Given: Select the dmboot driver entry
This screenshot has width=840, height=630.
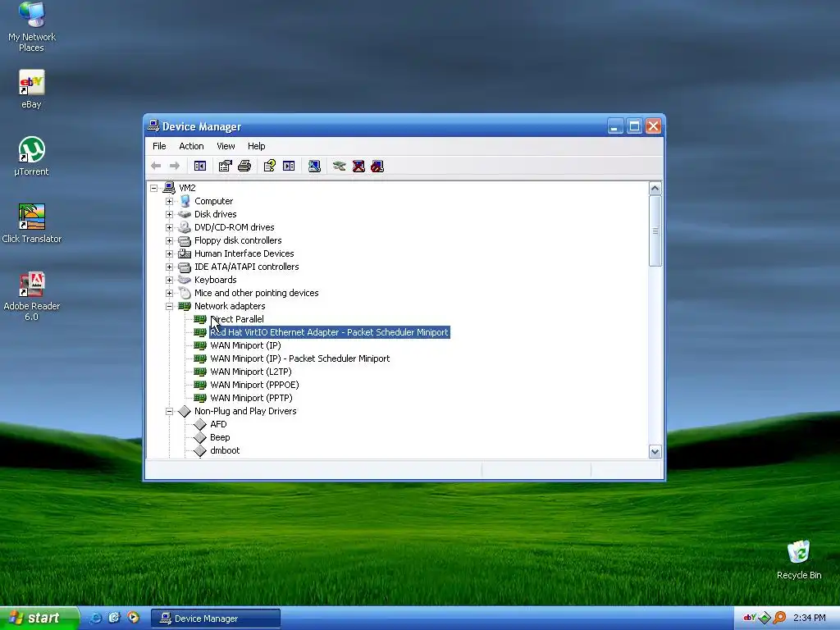Looking at the screenshot, I should 225,450.
